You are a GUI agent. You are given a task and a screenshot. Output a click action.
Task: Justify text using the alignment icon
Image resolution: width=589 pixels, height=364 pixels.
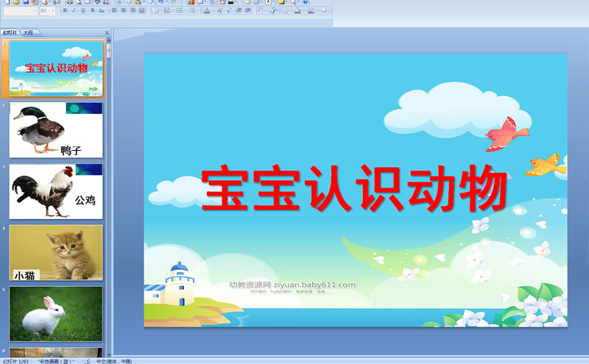click(141, 10)
